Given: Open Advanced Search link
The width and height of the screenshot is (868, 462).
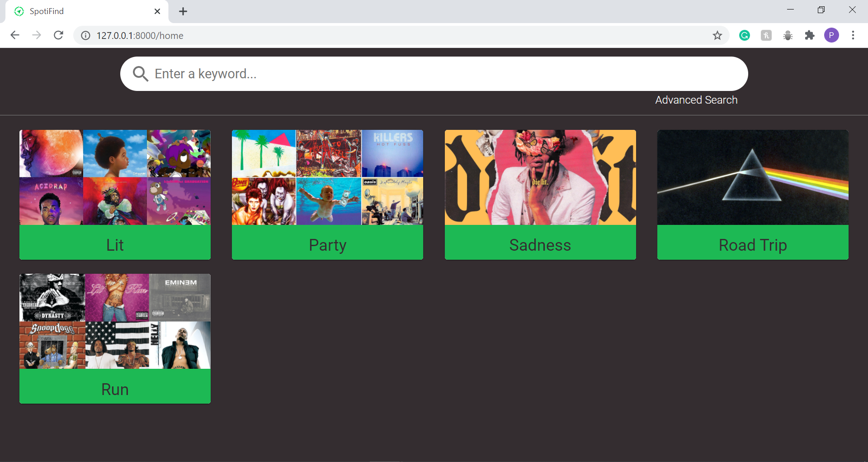Looking at the screenshot, I should pos(696,100).
